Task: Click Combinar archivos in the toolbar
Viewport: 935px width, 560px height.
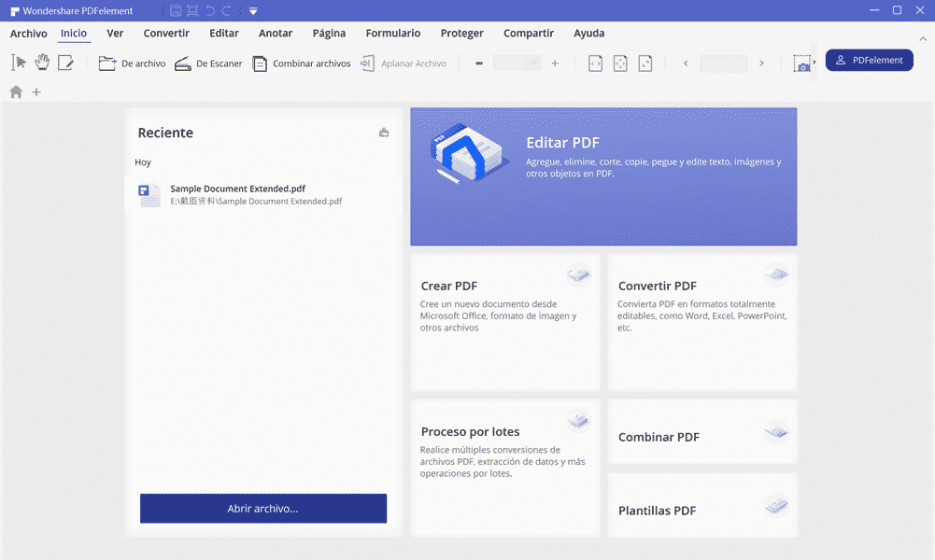Action: 302,63
